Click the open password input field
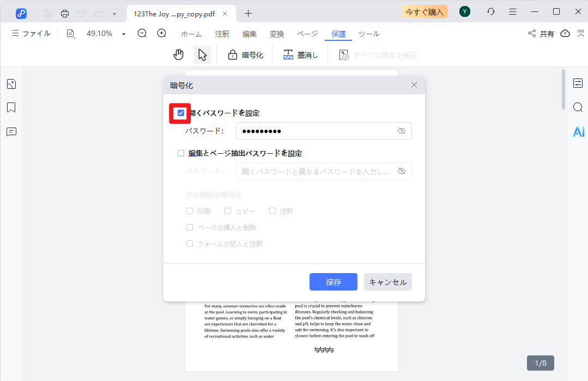588x381 pixels. point(316,131)
